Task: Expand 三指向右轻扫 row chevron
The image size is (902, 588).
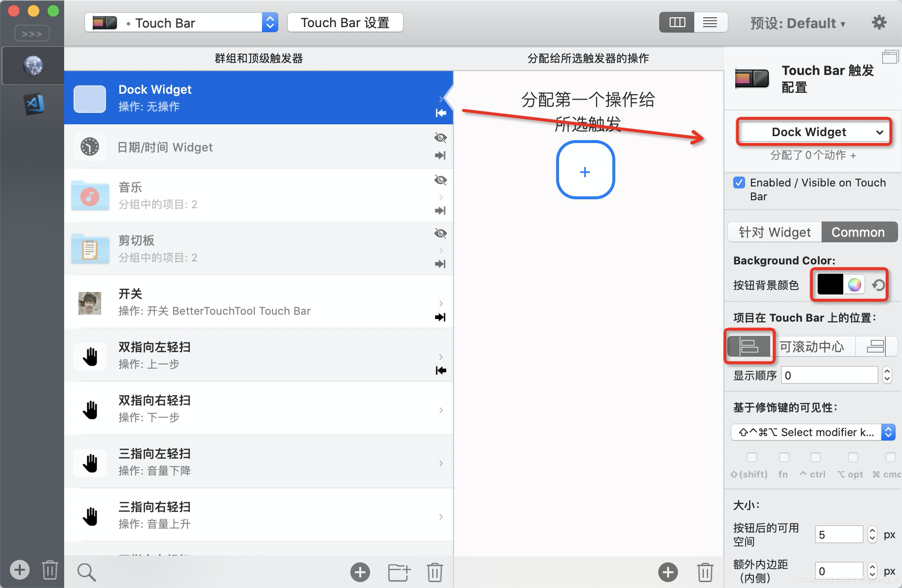Action: tap(441, 516)
